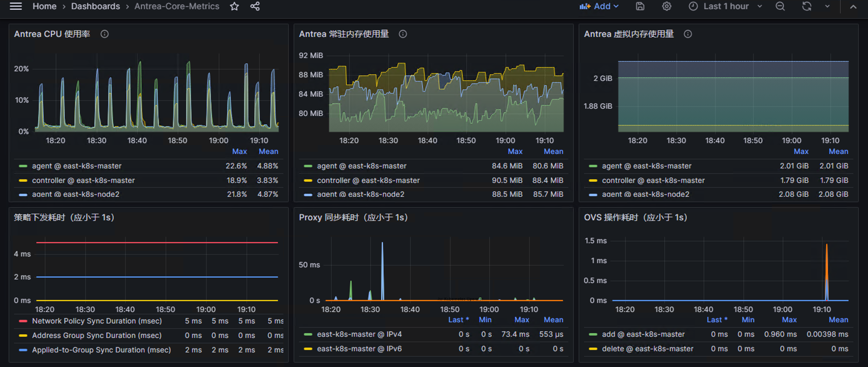The image size is (868, 367).
Task: Toggle agent @ east-k8s-master series in CPU panel
Action: [77, 166]
